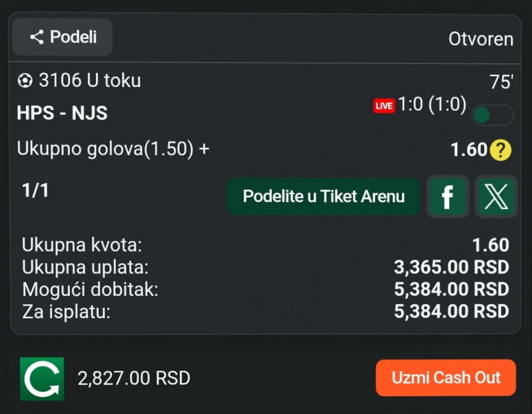
Task: Share ticket on X
Action: 496,196
